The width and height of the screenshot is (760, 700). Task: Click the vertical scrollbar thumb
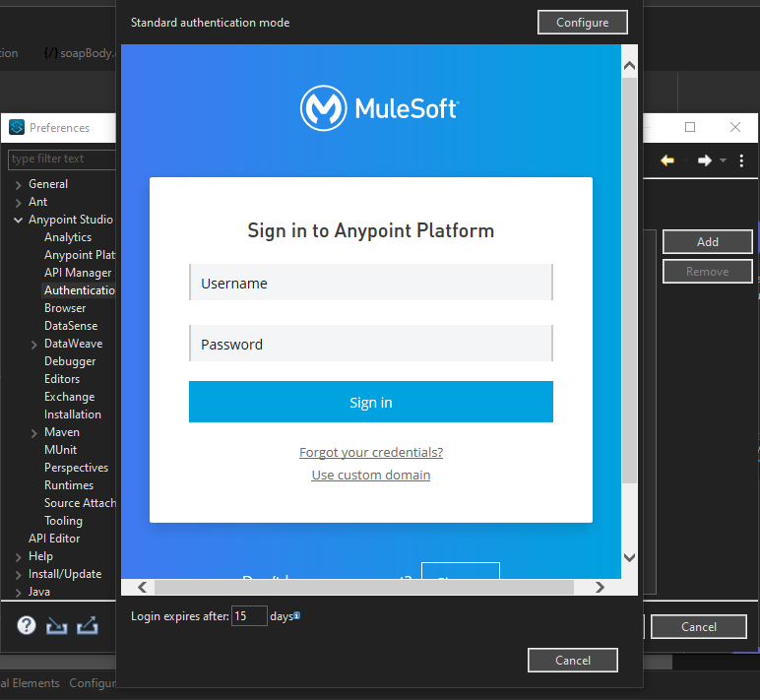(629, 281)
